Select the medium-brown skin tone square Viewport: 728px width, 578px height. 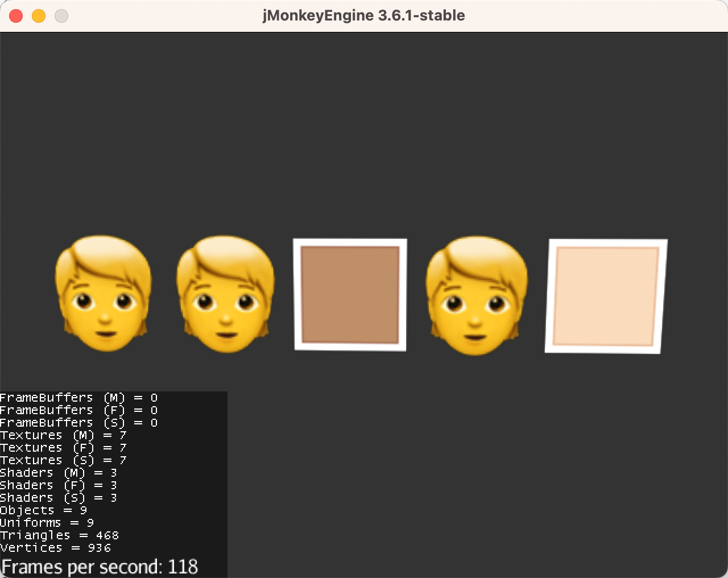350,295
